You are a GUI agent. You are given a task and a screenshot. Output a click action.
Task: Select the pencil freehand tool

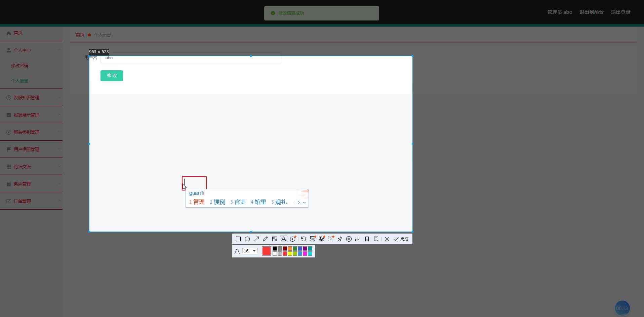pos(266,239)
